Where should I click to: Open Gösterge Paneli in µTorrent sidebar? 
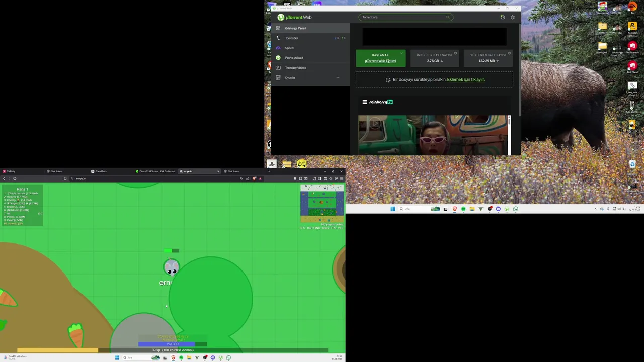click(310, 28)
